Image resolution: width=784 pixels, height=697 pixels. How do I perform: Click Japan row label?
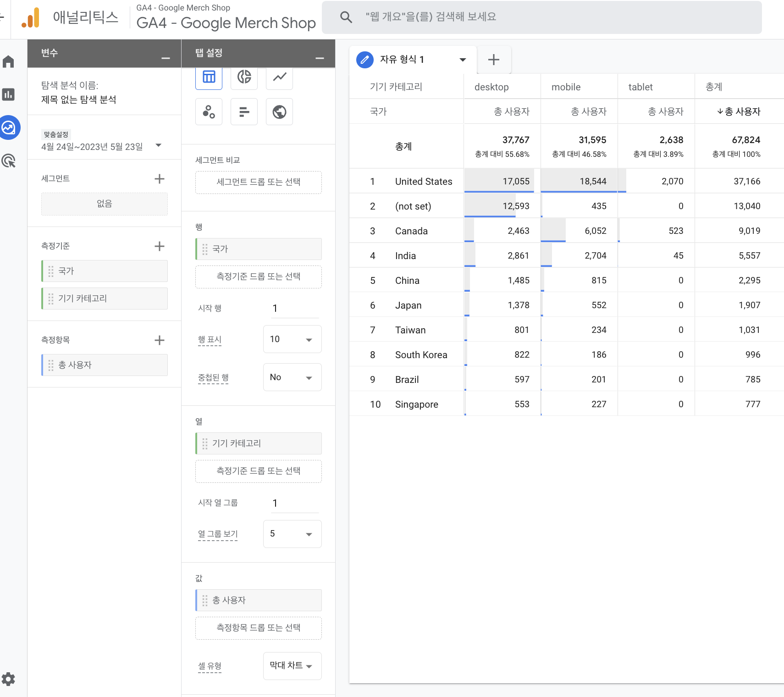(x=409, y=305)
